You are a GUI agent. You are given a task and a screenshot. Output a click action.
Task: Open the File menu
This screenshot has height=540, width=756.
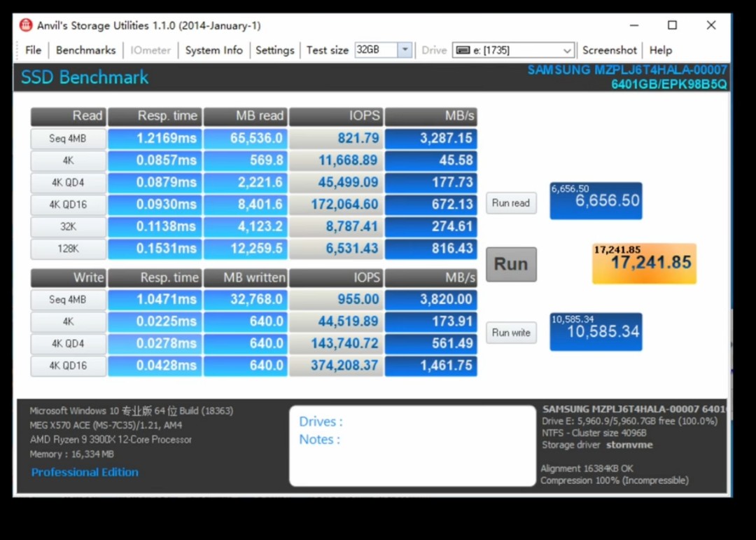[33, 50]
